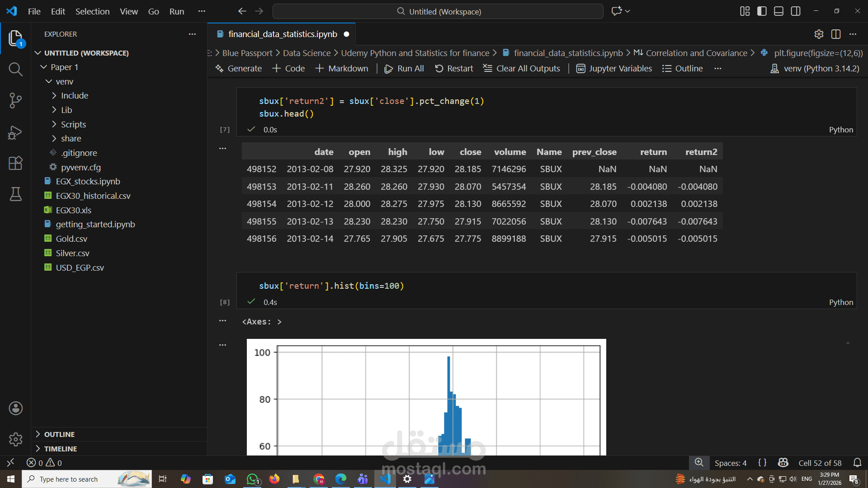Collapse the venv folder
The height and width of the screenshot is (488, 868).
(x=64, y=81)
